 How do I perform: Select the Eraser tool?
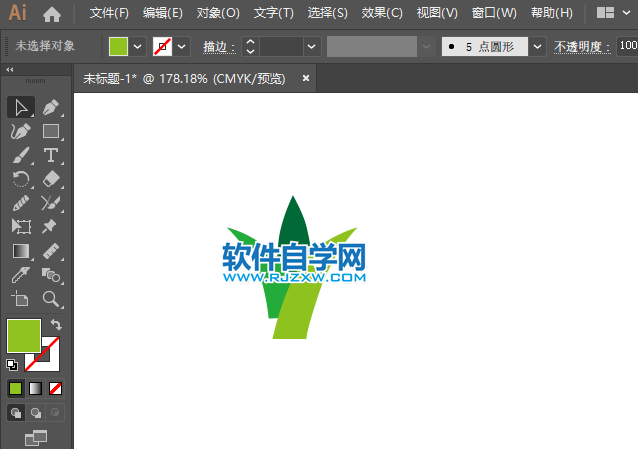(51, 179)
